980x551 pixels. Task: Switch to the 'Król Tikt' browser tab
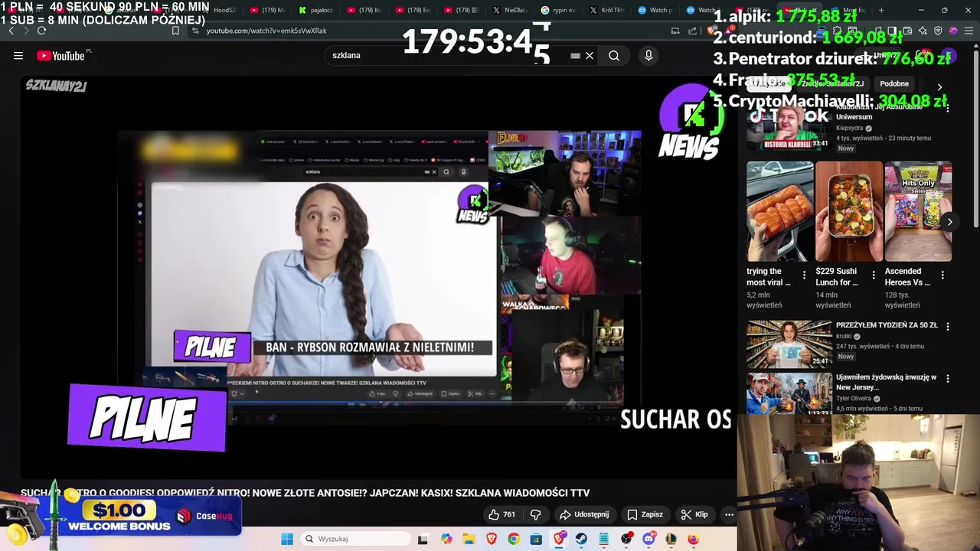pos(607,10)
